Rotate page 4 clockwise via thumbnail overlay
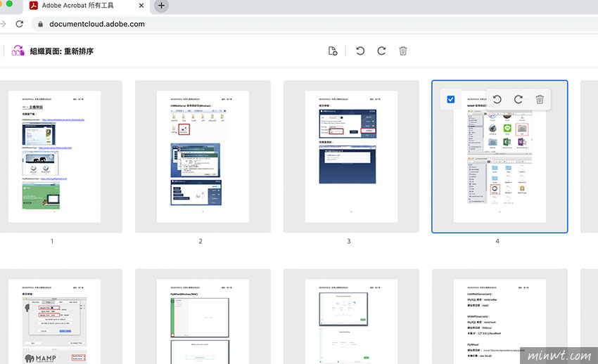 (518, 99)
